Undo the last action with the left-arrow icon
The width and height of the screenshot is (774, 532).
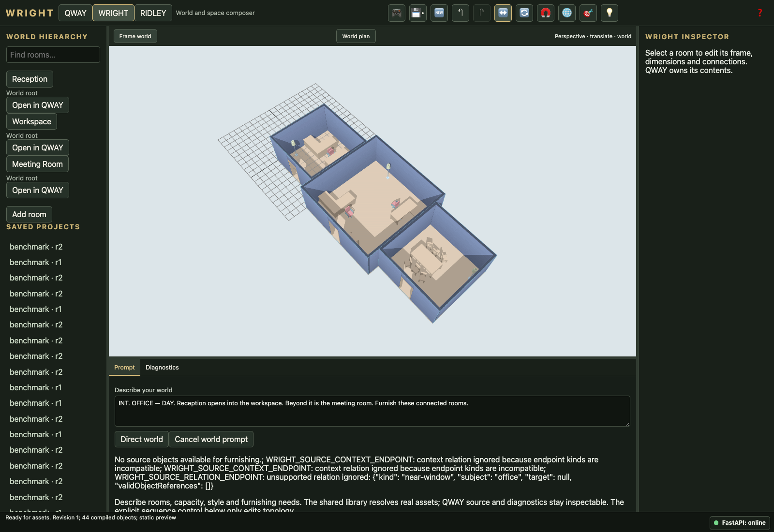[461, 13]
